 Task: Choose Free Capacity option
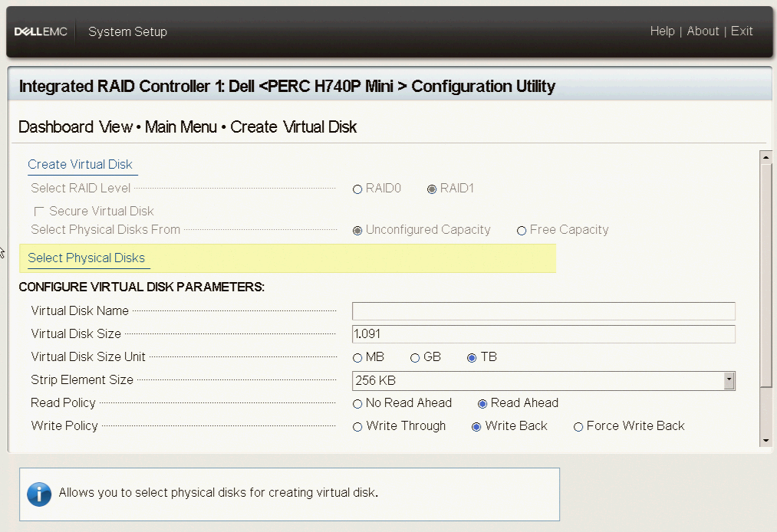(522, 231)
